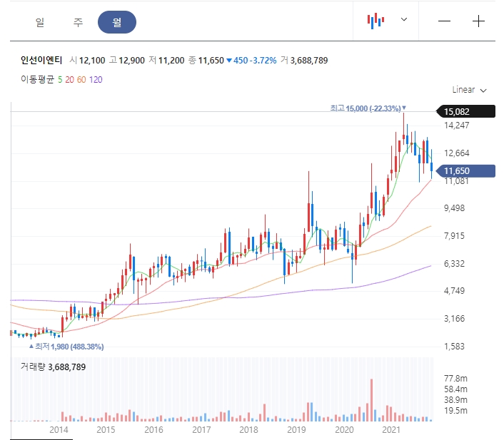Image resolution: width=504 pixels, height=440 pixels.
Task: Click the 38.9m volume axis label
Action: 455,400
